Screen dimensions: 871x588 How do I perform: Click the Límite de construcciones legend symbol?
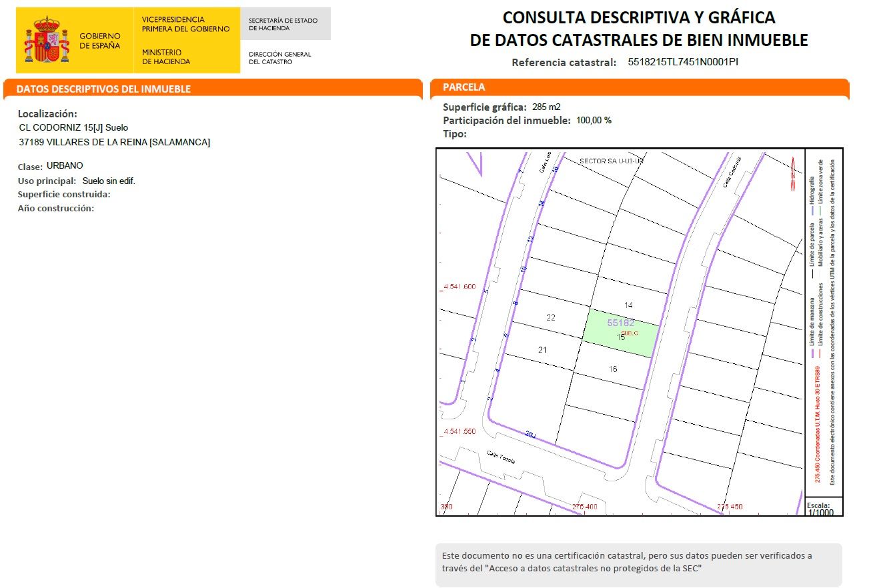820,352
